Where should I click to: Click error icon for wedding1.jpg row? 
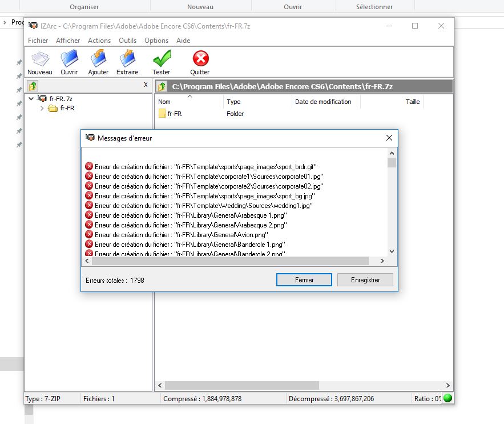(x=89, y=205)
